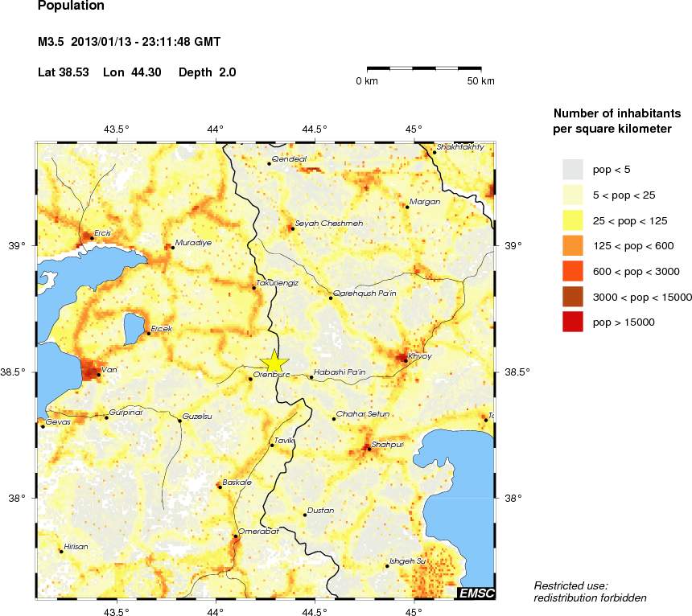This screenshot has width=692, height=616.
Task: Click the '600 < pop < 3000' legend swatch
Action: coord(572,271)
